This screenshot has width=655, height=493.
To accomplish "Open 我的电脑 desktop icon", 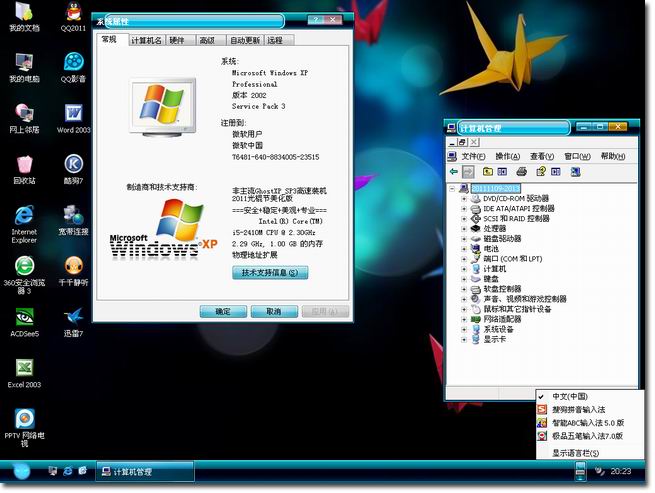I will coord(24,67).
